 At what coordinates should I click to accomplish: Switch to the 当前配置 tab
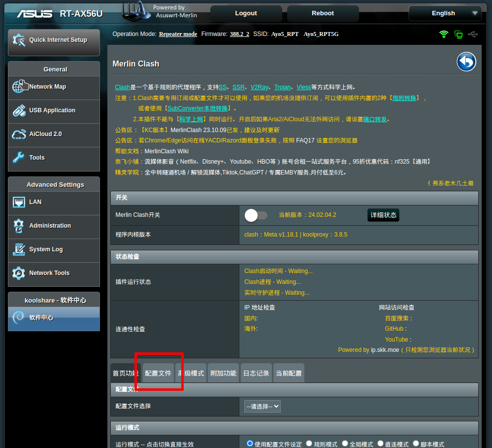(x=289, y=373)
